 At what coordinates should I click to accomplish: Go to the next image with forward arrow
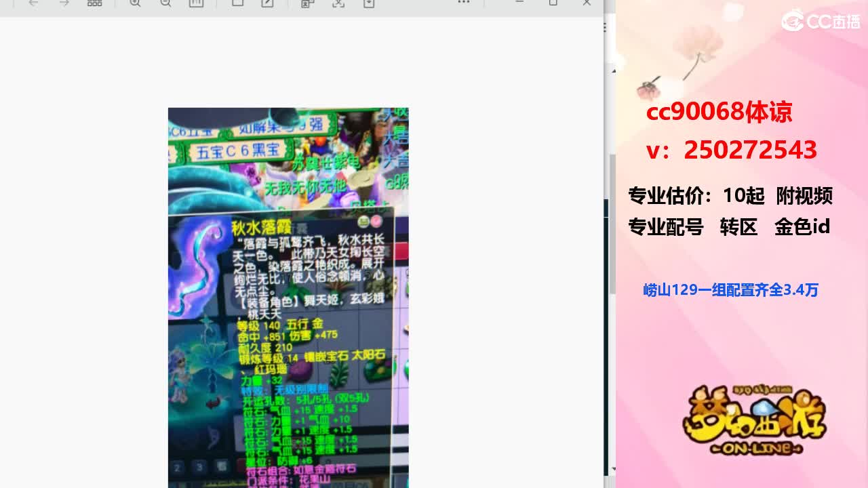pyautogui.click(x=64, y=3)
